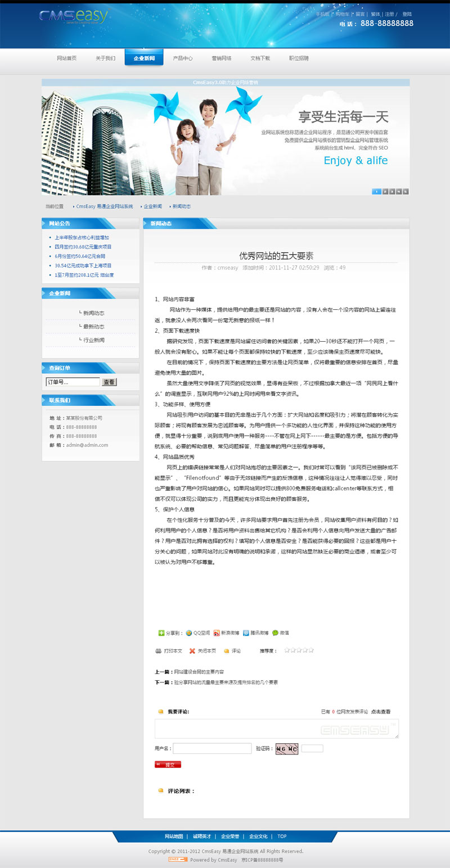The width and height of the screenshot is (450, 868).
Task: Submit the comment with 提交 button
Action: tap(168, 765)
